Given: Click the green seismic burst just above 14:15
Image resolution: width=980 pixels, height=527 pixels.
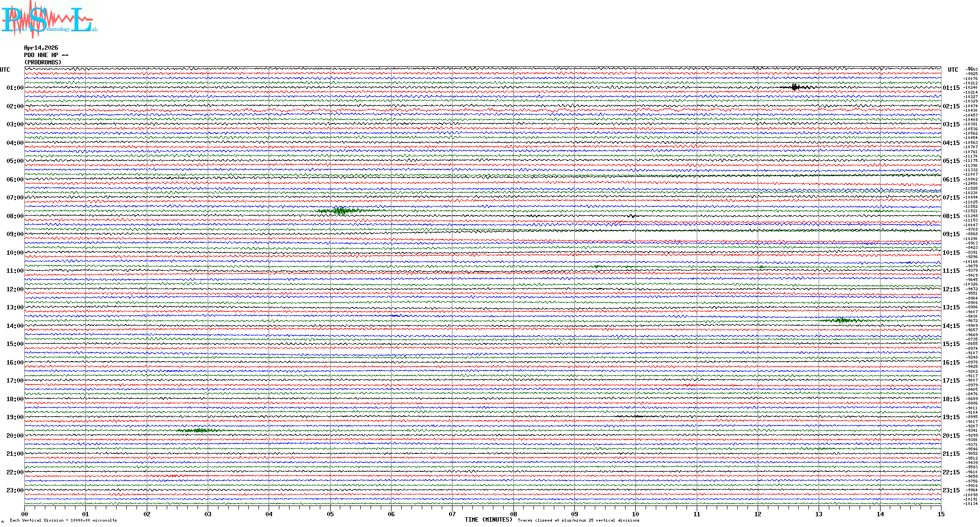Looking at the screenshot, I should [x=842, y=320].
